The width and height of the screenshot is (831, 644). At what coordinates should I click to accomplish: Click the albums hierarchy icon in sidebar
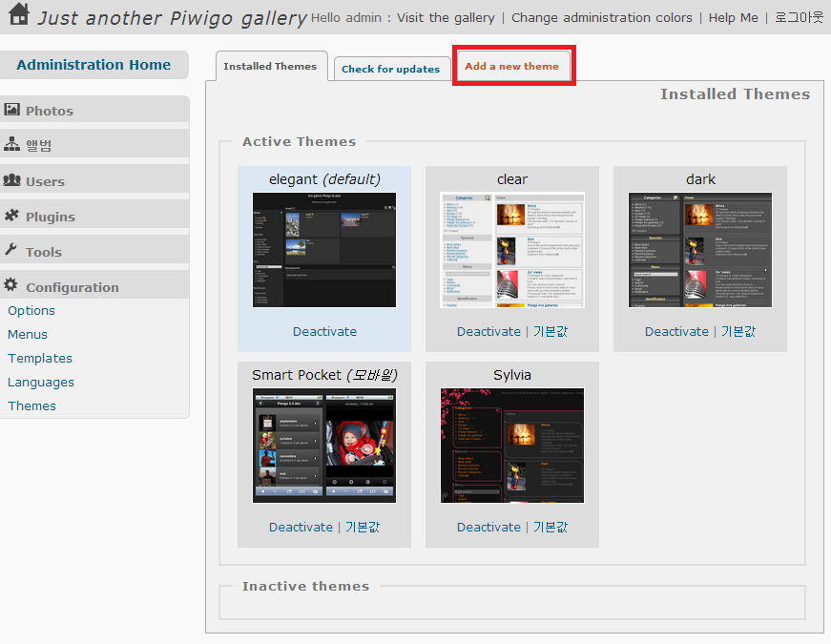tap(11, 144)
